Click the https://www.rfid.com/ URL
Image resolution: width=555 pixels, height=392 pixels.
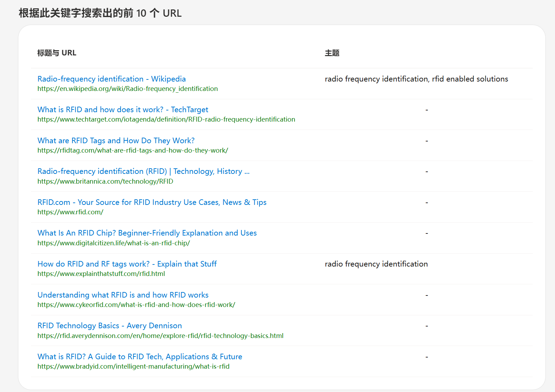tap(70, 212)
